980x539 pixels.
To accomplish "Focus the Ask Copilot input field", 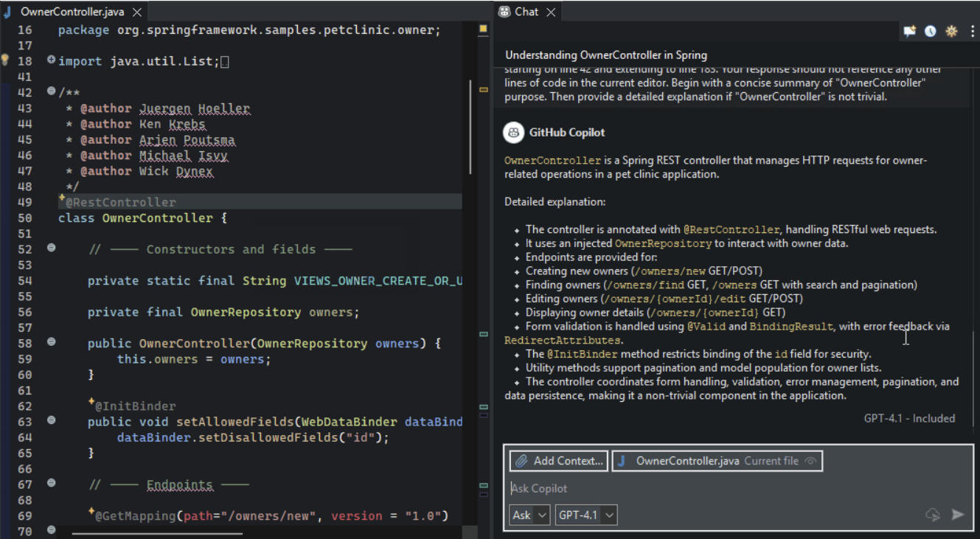I will 737,488.
